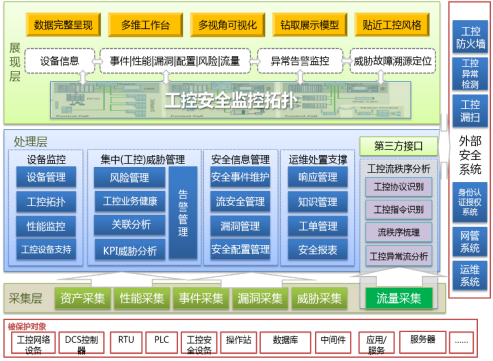Click the 第三方接口 green box

[399, 146]
